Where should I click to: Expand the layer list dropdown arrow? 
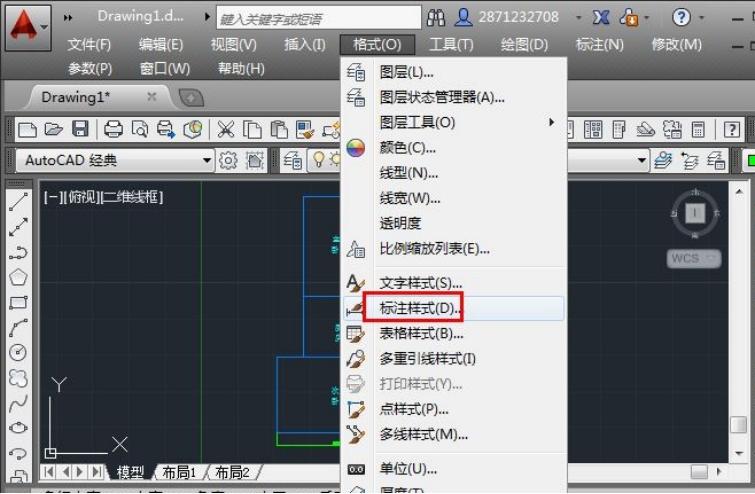click(x=641, y=160)
